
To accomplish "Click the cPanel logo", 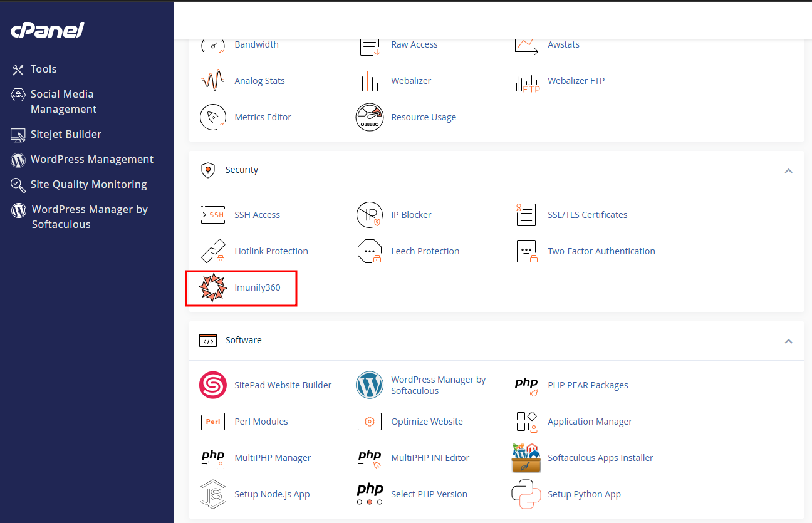I will 48,30.
